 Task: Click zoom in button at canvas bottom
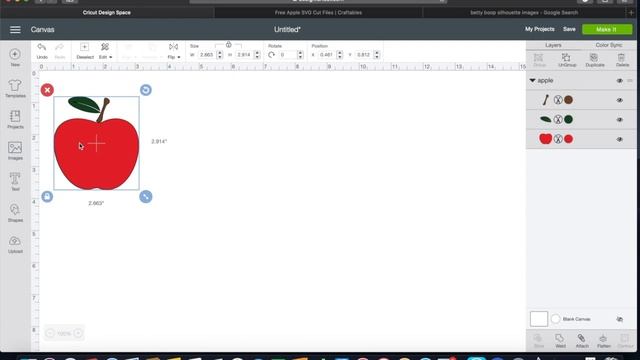pyautogui.click(x=78, y=333)
